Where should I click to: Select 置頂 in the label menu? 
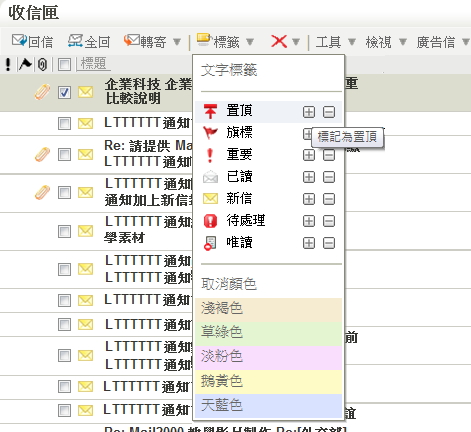[x=239, y=110]
